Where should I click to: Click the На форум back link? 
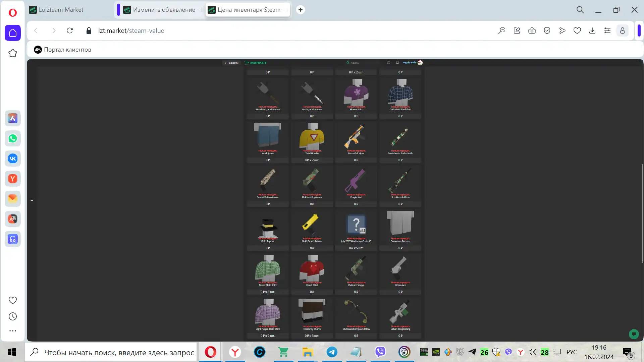click(x=231, y=63)
